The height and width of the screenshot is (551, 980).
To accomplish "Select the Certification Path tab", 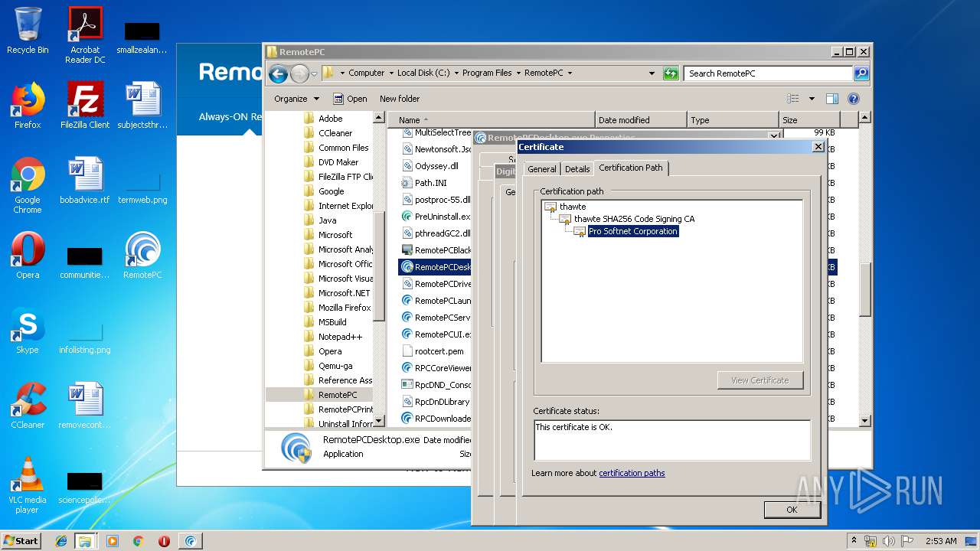I will 631,168.
